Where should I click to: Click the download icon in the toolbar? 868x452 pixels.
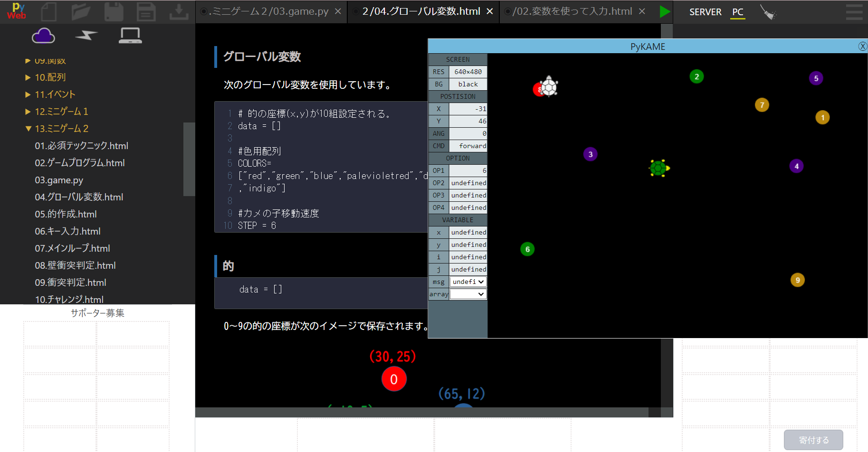point(179,11)
